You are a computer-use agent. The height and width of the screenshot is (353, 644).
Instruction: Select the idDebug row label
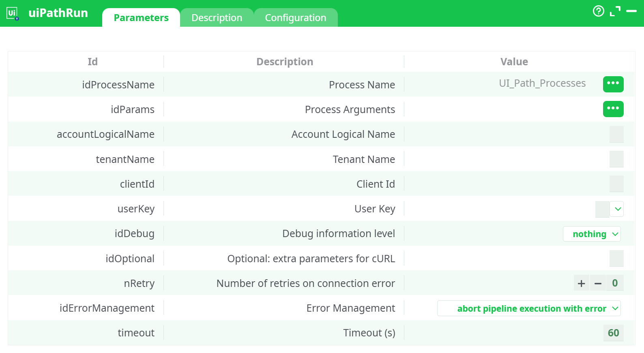coord(134,234)
